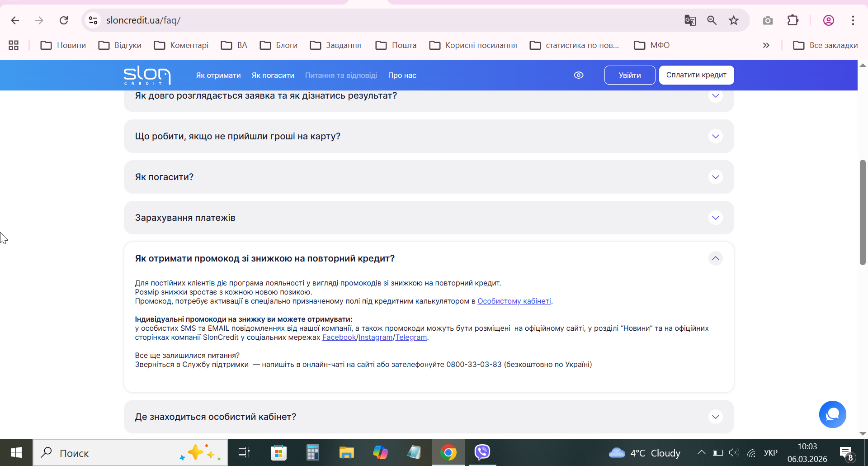Click the zoom magnifier icon in address bar
Screen dimensions: 868x466
click(x=712, y=20)
